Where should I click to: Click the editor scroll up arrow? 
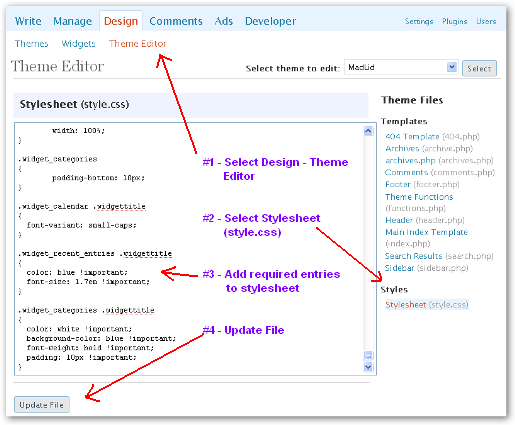[x=368, y=131]
